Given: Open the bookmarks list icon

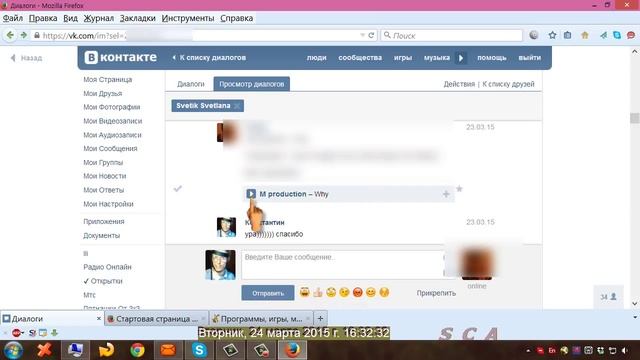Looking at the screenshot, I should point(568,36).
